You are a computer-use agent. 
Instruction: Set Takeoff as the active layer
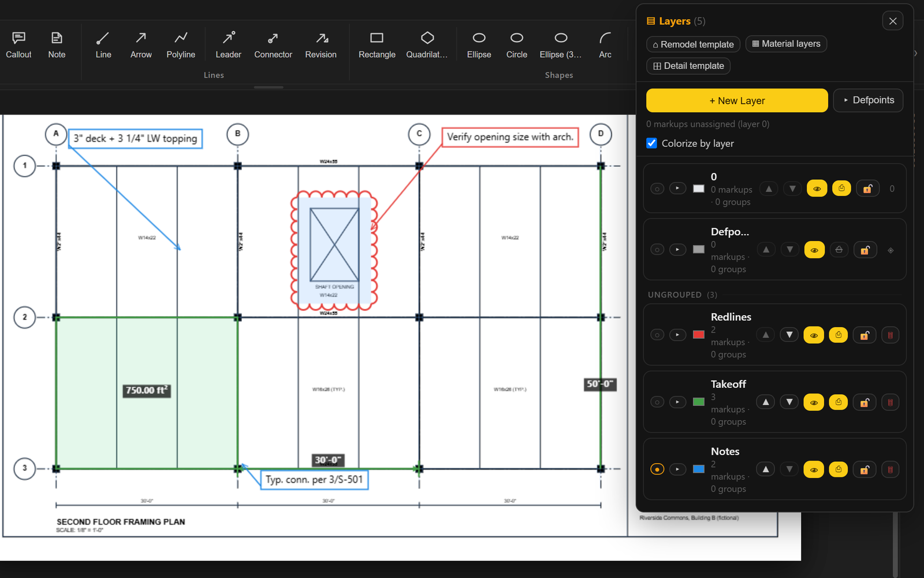tap(657, 402)
